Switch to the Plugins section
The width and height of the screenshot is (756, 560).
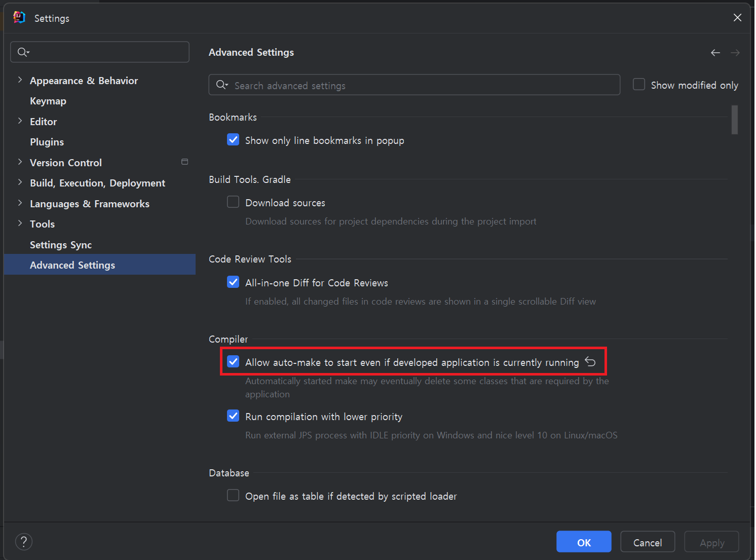(x=47, y=141)
